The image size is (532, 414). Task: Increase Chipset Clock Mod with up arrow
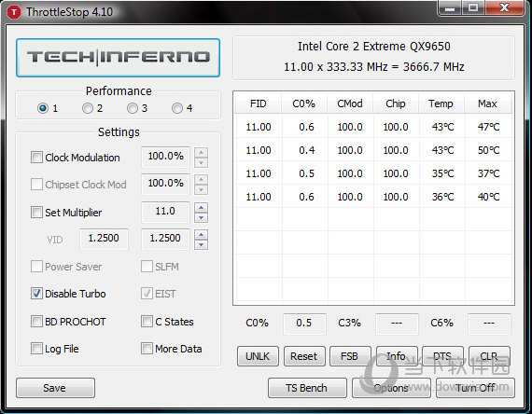[202, 179]
